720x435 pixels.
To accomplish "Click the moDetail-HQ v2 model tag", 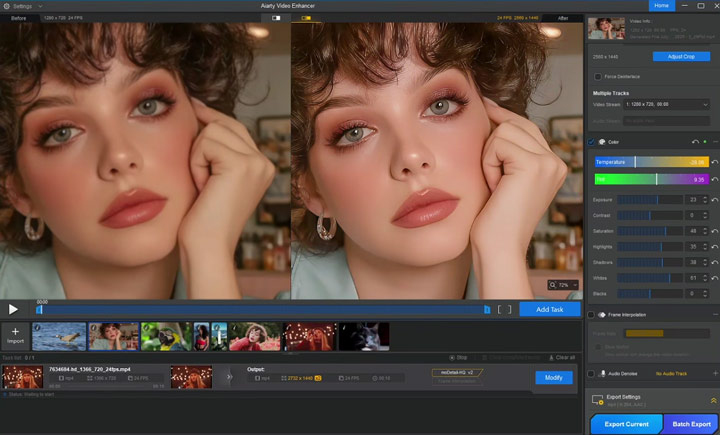I will (x=457, y=373).
